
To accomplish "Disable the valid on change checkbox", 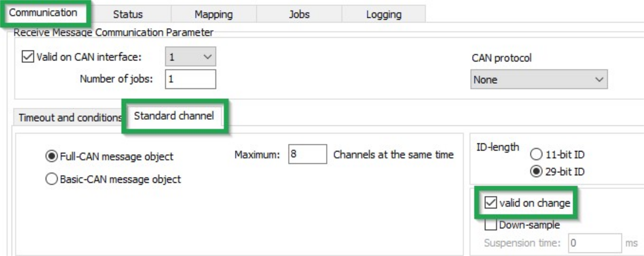I will (x=491, y=203).
